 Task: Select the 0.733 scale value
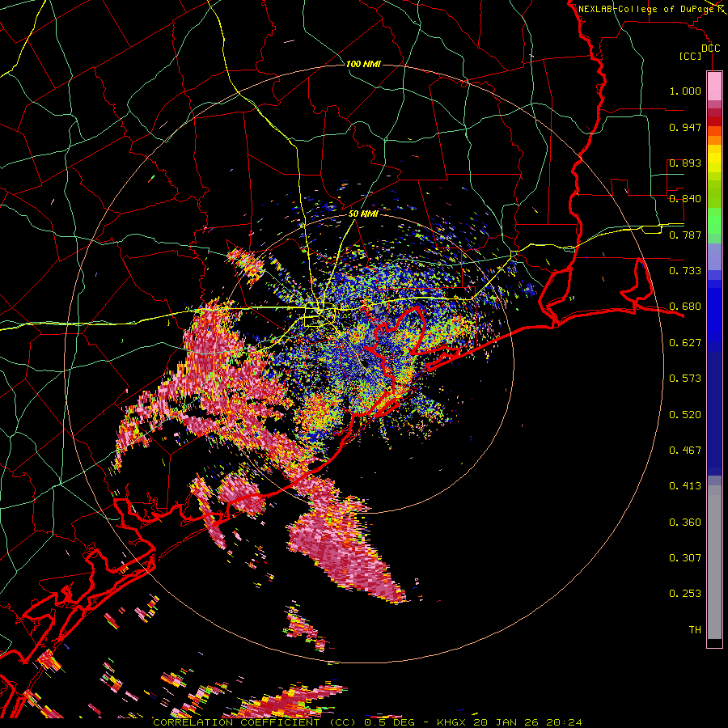pyautogui.click(x=685, y=271)
